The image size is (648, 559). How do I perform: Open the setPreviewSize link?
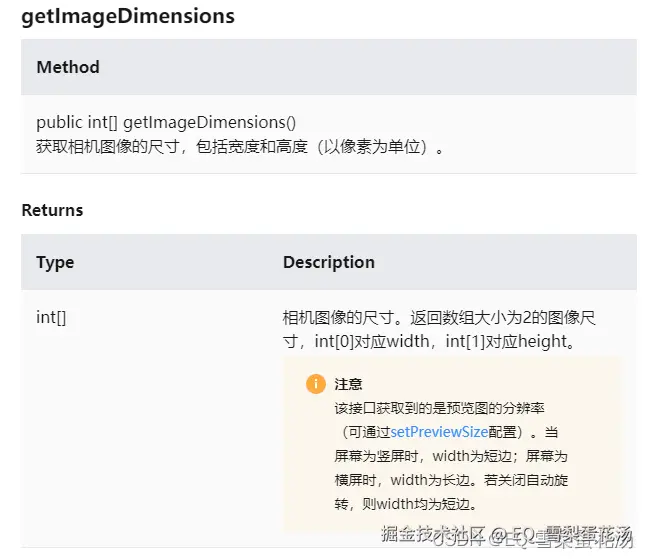tap(439, 432)
